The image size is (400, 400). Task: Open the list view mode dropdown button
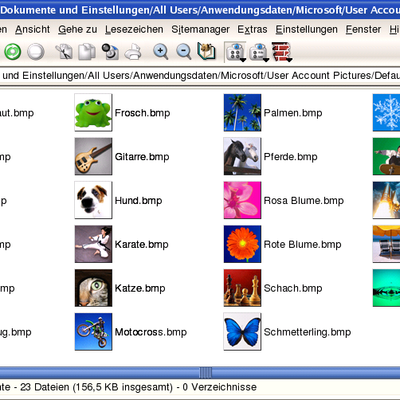[259, 52]
